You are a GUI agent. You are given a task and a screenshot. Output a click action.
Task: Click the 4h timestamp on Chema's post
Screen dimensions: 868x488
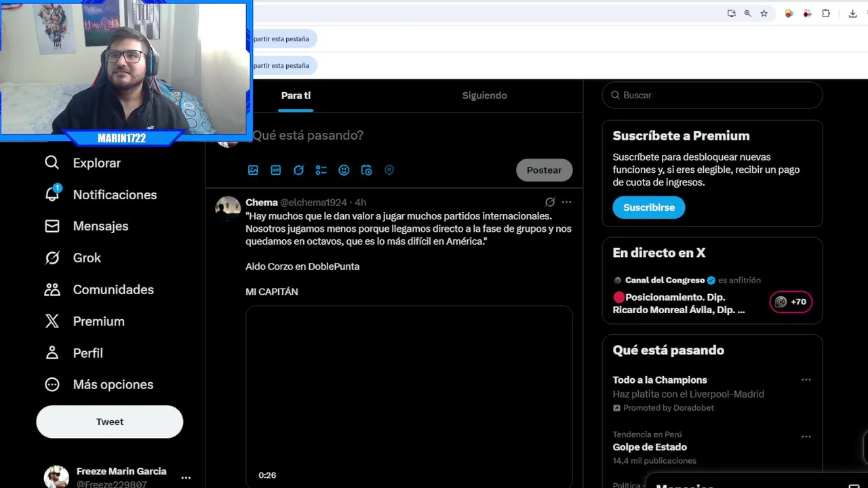coord(360,202)
